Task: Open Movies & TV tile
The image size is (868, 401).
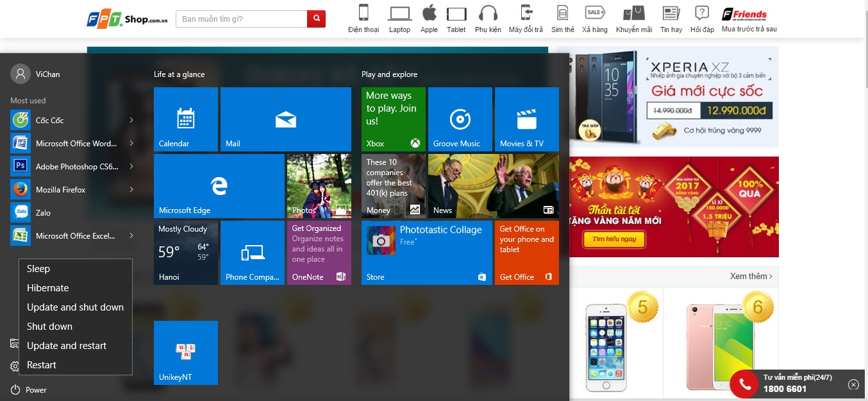Action: (527, 119)
